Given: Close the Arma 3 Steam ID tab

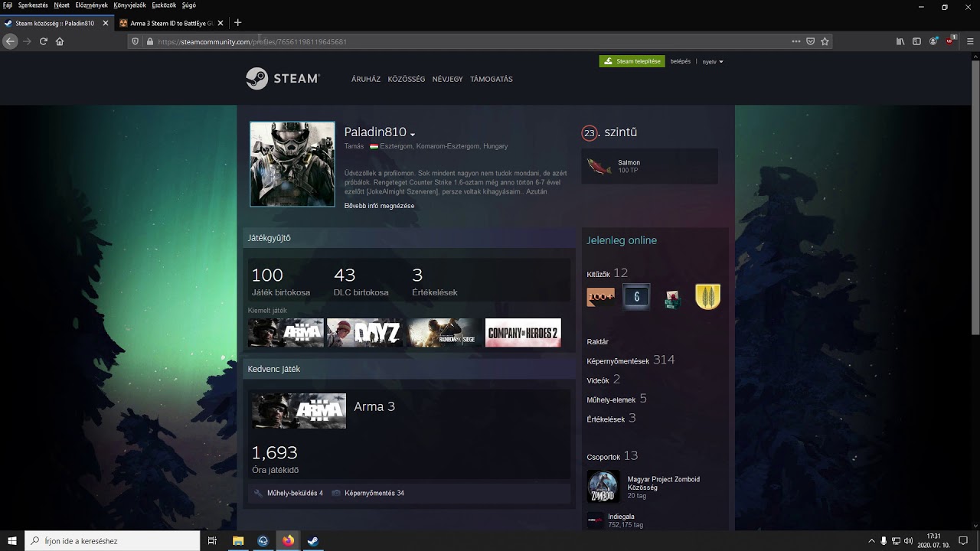Looking at the screenshot, I should (220, 23).
